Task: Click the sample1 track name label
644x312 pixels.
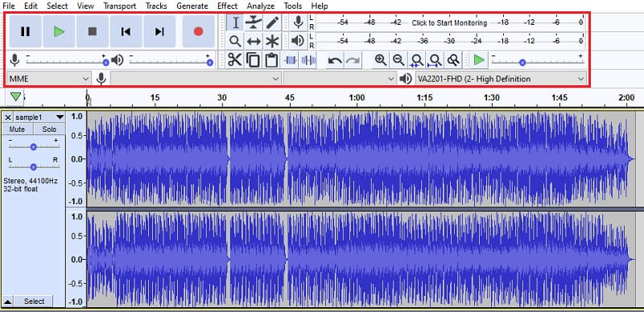Action: coord(29,117)
